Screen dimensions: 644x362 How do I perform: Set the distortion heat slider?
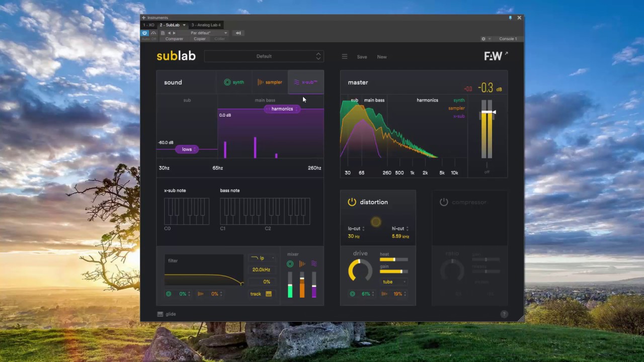pos(393,259)
